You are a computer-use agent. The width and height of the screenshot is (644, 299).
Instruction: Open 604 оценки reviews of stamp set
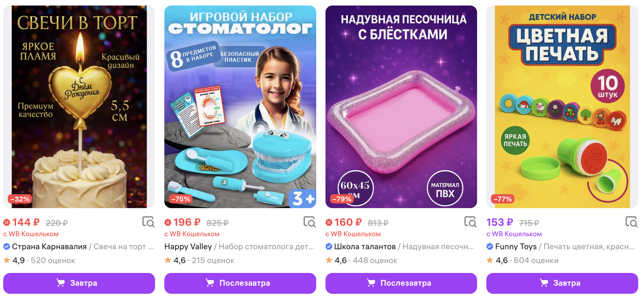536,261
